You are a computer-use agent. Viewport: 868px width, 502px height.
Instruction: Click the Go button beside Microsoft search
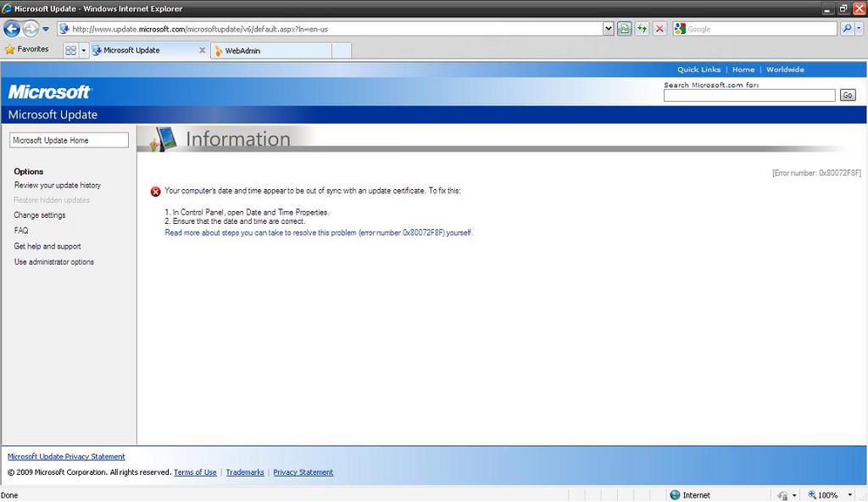click(848, 96)
